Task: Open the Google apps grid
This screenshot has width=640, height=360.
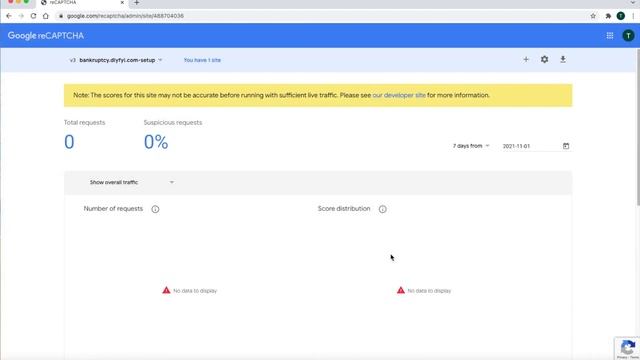Action: coord(610,36)
